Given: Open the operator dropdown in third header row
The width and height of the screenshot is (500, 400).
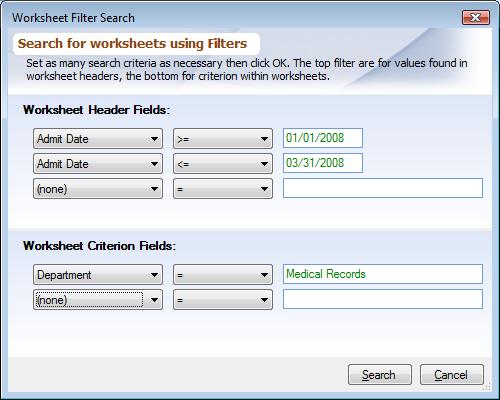Looking at the screenshot, I should 223,189.
